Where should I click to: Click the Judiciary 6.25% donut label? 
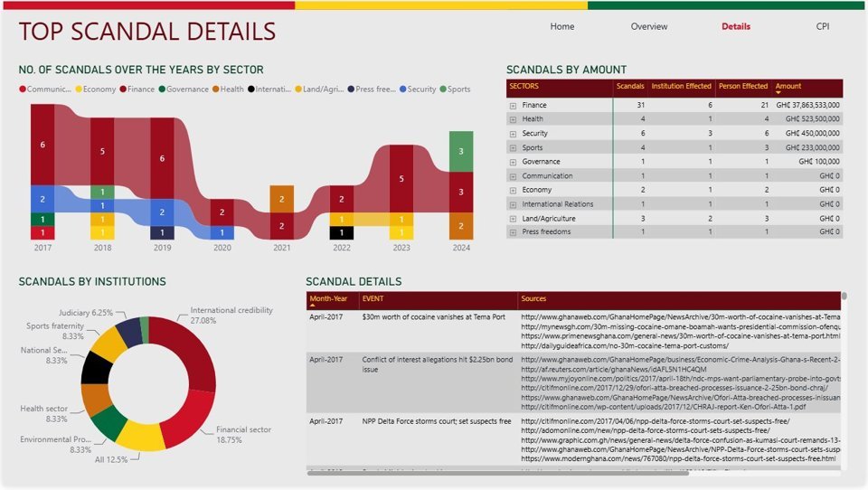click(86, 313)
